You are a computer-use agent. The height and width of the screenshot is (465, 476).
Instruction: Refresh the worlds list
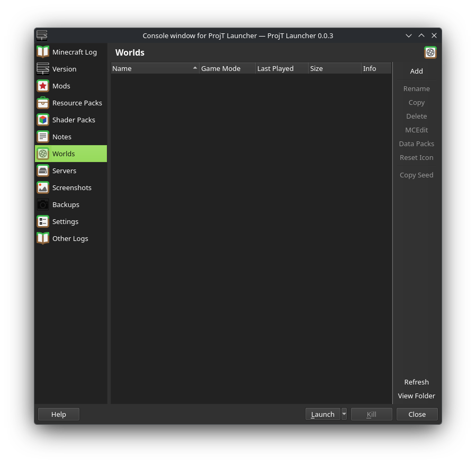tap(416, 382)
